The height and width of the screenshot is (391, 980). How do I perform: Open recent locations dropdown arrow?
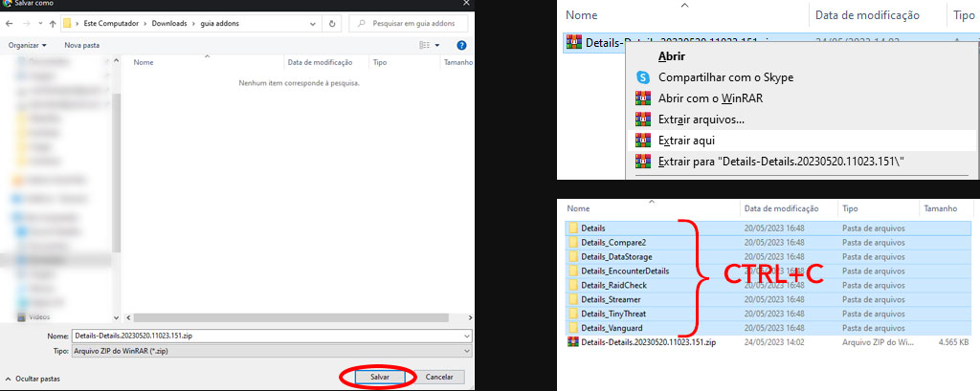[40, 24]
